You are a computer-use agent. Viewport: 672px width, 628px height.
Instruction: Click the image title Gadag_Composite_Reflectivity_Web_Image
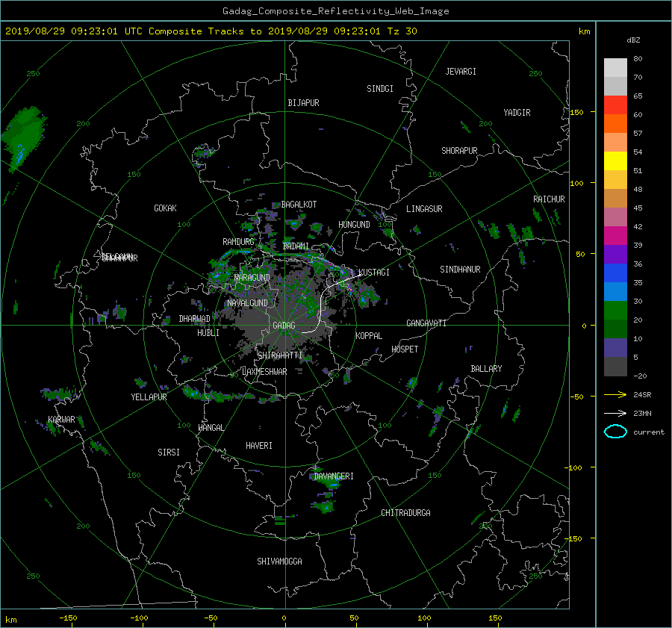[x=335, y=11]
